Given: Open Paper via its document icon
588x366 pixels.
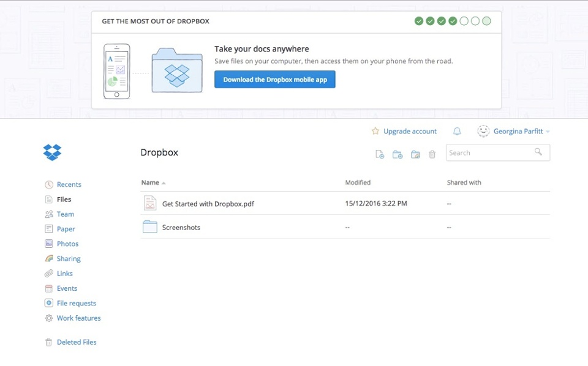Looking at the screenshot, I should click(49, 229).
